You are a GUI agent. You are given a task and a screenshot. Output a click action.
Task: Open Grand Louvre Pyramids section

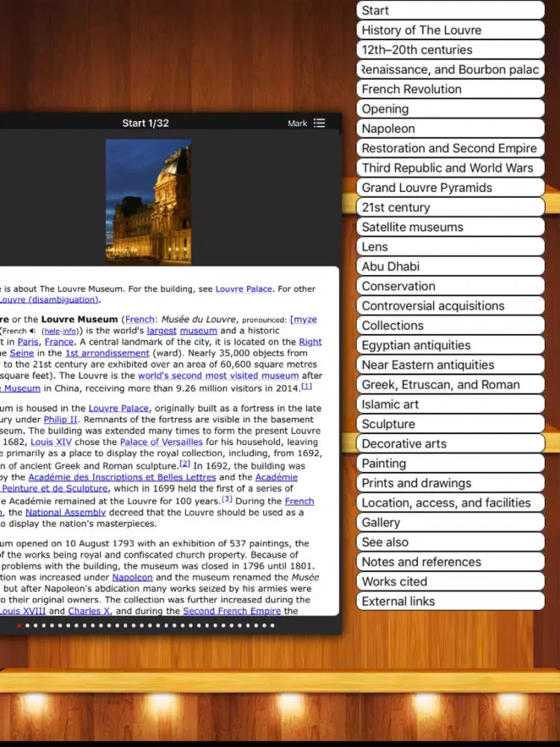[450, 187]
